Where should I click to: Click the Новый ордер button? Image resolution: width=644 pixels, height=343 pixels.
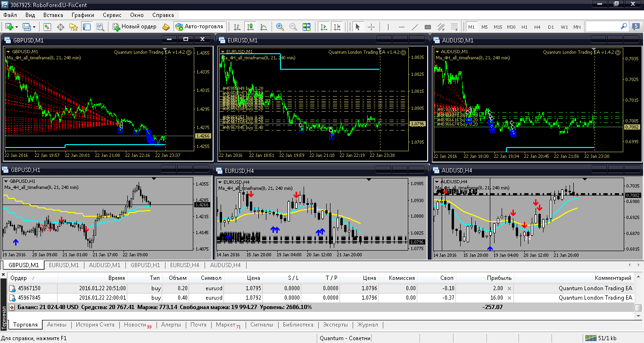(135, 27)
